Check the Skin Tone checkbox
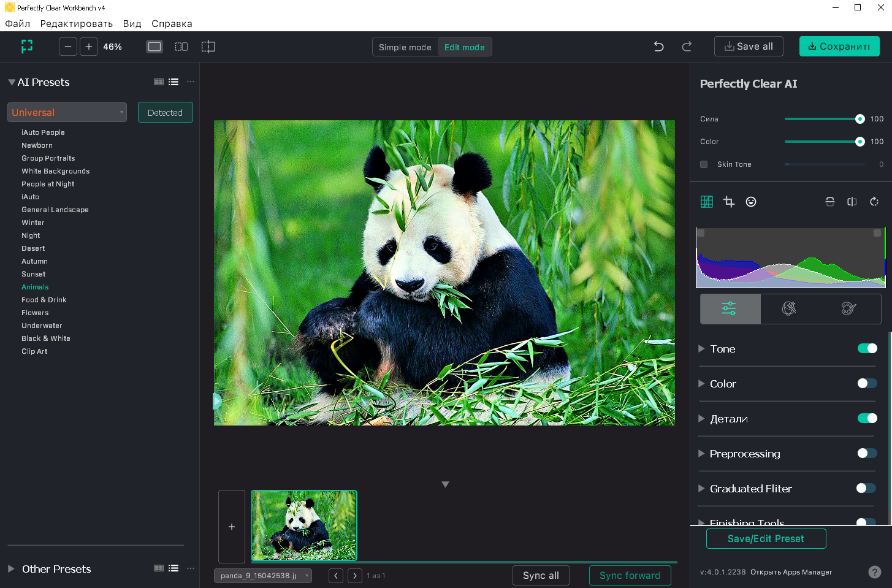The image size is (892, 588). click(704, 164)
